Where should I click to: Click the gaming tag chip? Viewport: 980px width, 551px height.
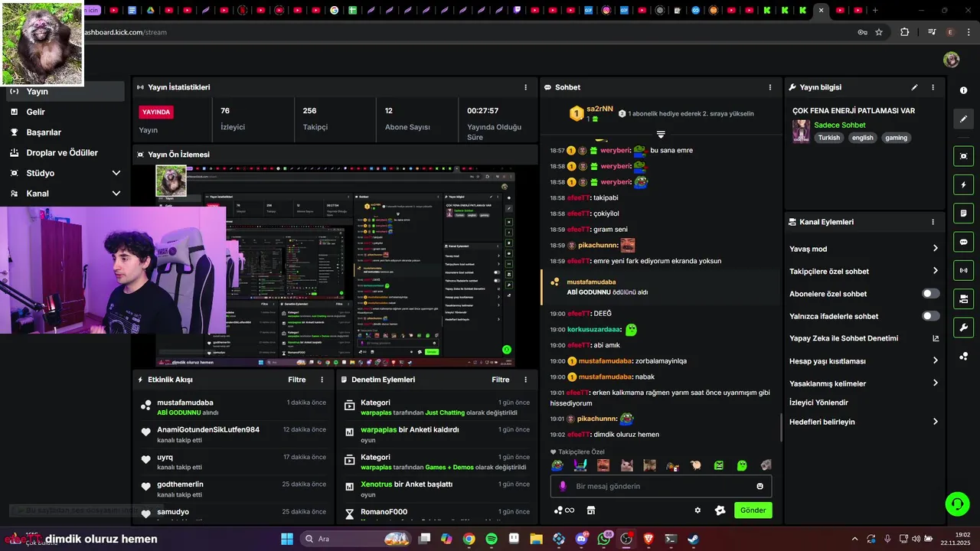click(896, 138)
